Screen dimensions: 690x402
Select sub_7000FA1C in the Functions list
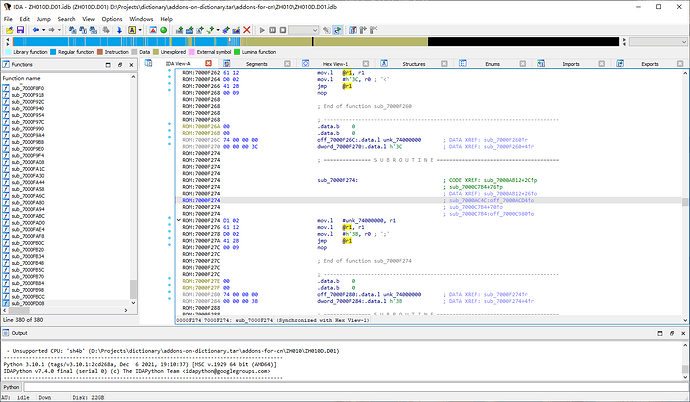coord(26,171)
